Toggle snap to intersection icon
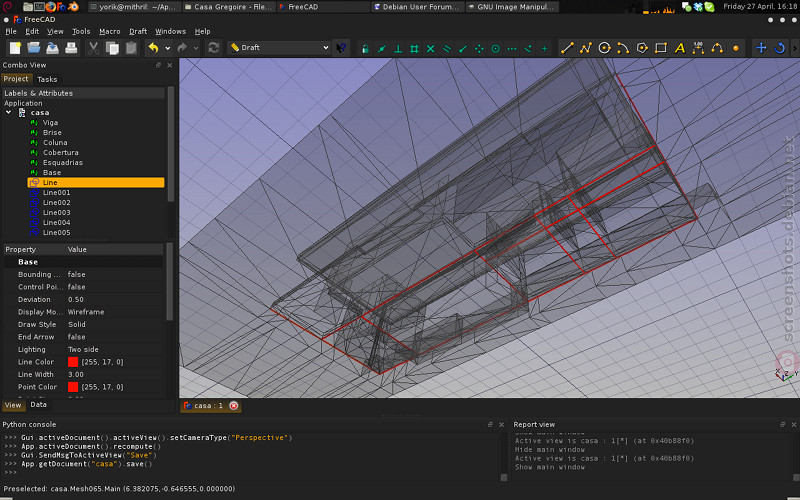This screenshot has height=500, width=800. tap(431, 48)
